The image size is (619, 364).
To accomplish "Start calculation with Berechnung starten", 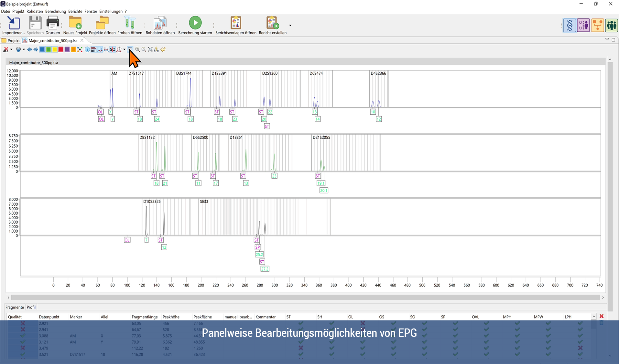I will (x=195, y=23).
